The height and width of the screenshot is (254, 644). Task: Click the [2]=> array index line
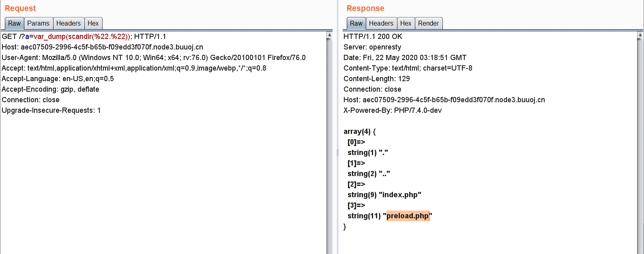(356, 184)
